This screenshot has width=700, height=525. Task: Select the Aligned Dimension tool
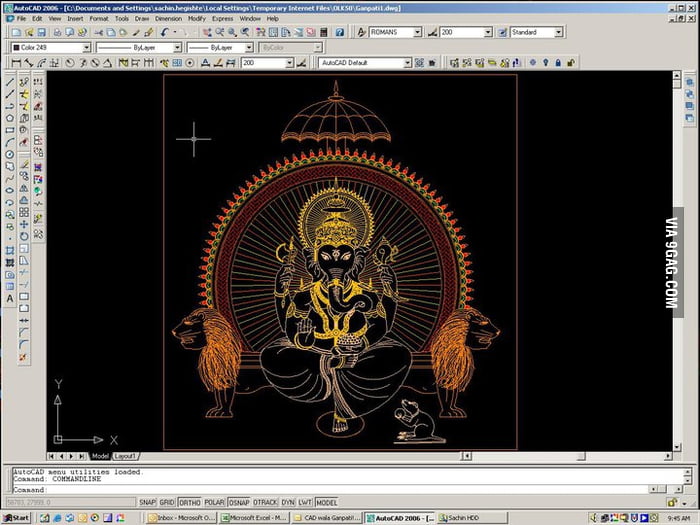click(29, 63)
